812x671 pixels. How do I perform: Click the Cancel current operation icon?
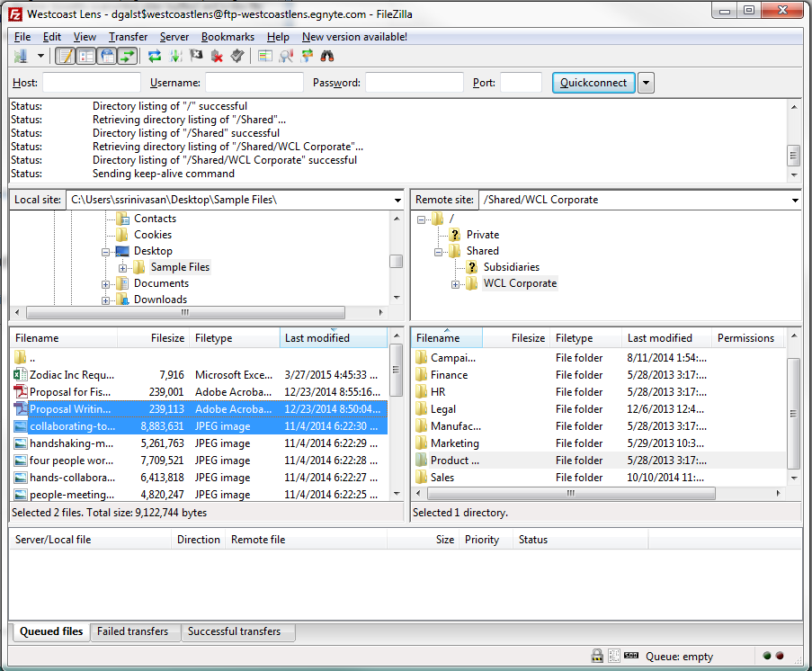pyautogui.click(x=196, y=56)
